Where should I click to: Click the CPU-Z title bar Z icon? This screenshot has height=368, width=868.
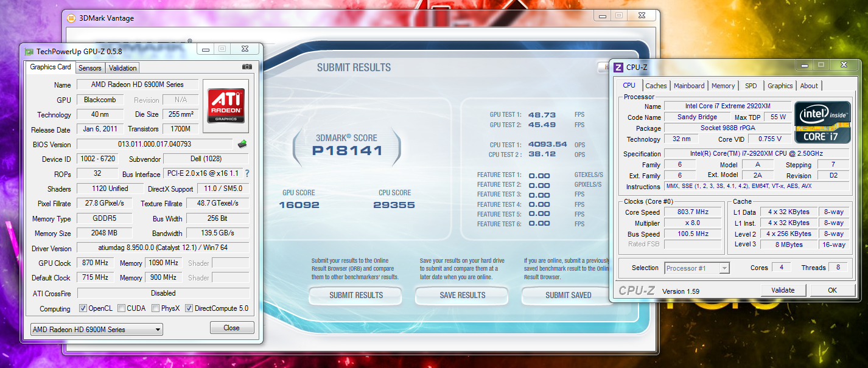[x=618, y=68]
